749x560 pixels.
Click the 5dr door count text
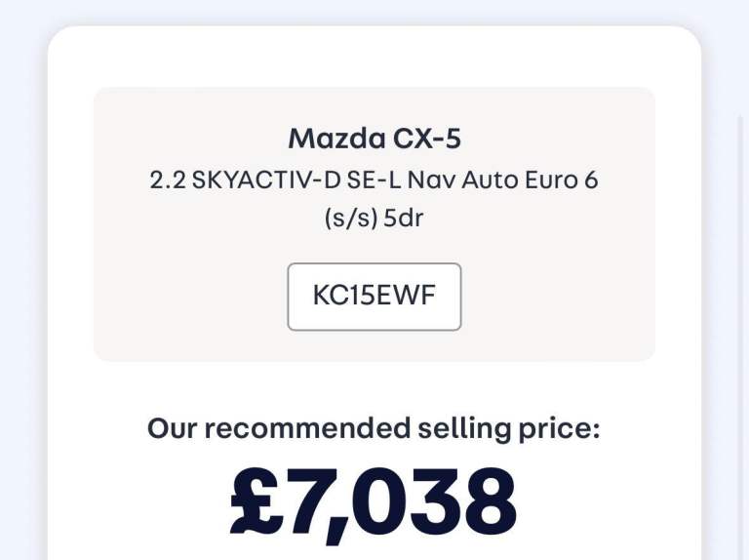[x=404, y=217]
